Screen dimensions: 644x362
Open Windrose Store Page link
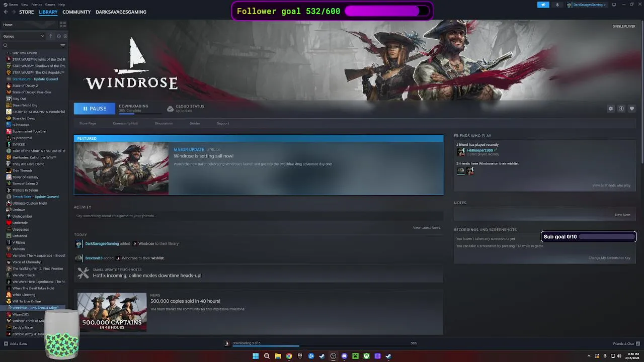tap(88, 123)
